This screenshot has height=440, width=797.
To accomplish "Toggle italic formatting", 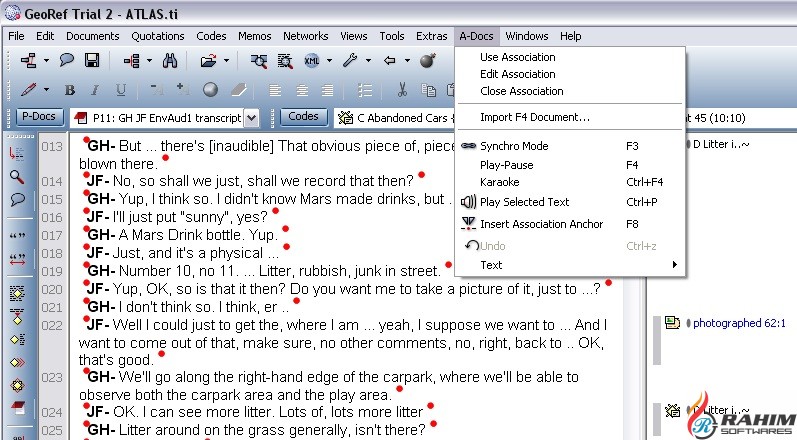I will tap(95, 90).
